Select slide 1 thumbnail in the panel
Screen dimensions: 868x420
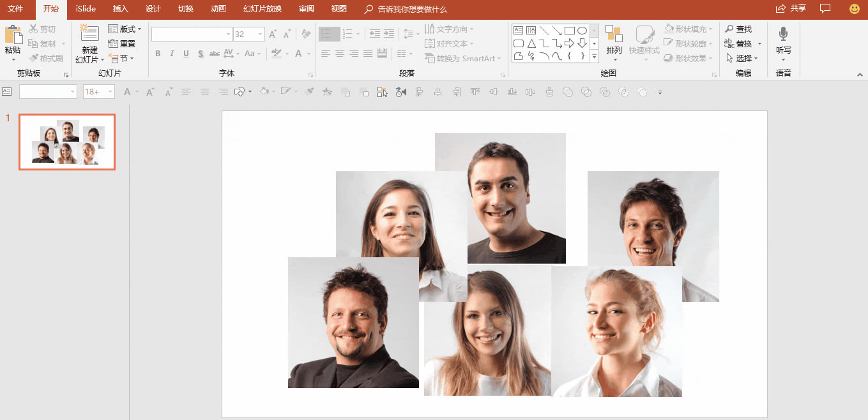coord(67,141)
